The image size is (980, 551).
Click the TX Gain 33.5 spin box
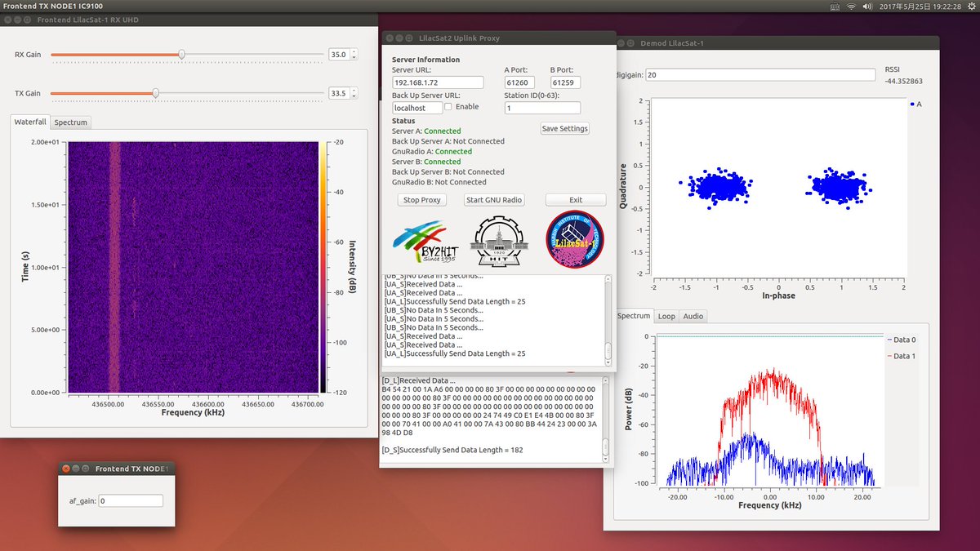pyautogui.click(x=342, y=93)
